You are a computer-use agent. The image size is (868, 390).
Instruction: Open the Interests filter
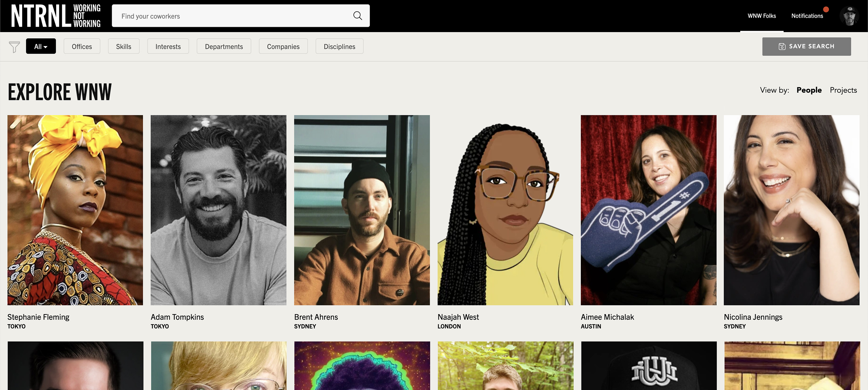tap(168, 47)
